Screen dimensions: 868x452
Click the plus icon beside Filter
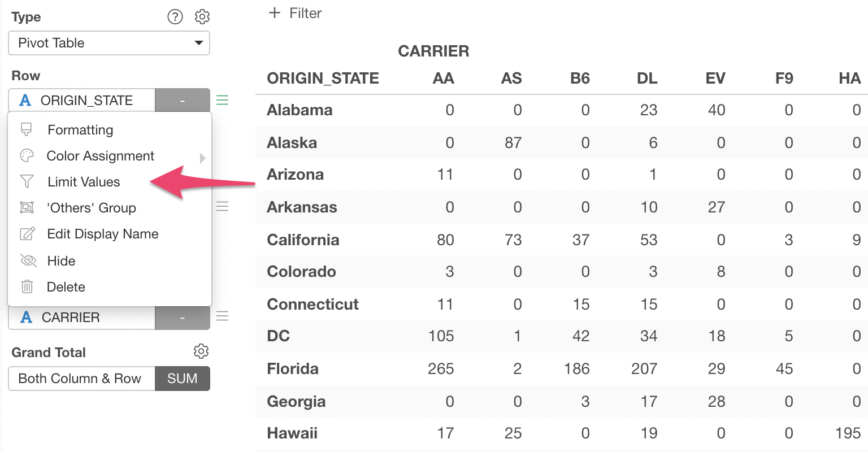(x=275, y=13)
